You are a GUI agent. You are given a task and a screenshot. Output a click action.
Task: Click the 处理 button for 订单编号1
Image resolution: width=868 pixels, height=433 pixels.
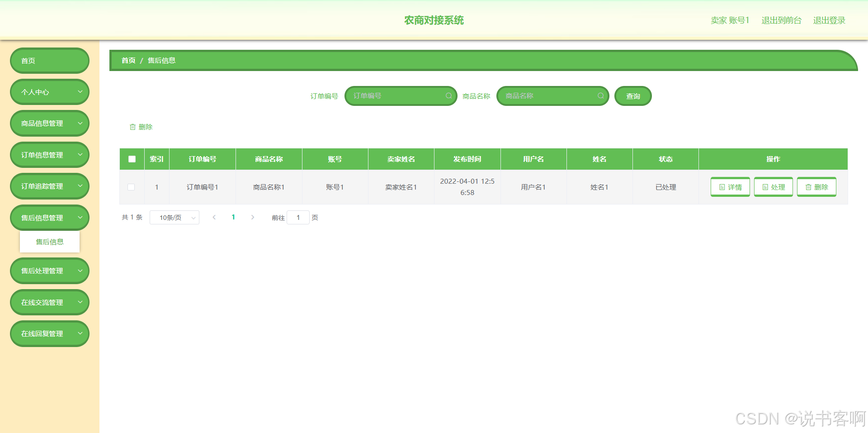[x=774, y=187]
